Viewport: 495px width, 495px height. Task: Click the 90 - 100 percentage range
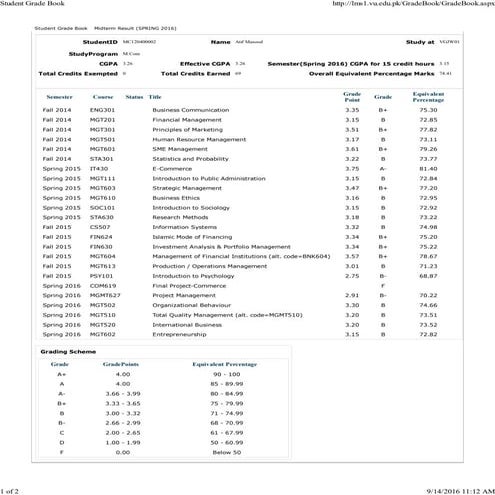[227, 374]
